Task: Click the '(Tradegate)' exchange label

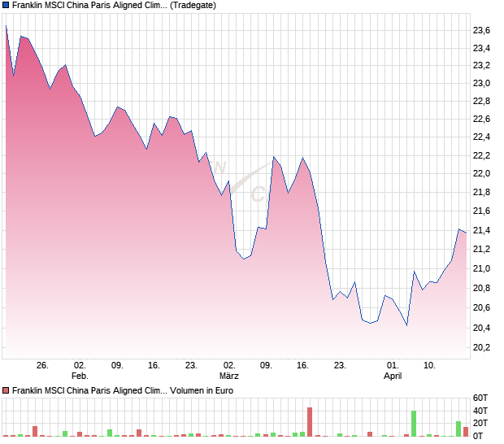Action: click(x=193, y=5)
